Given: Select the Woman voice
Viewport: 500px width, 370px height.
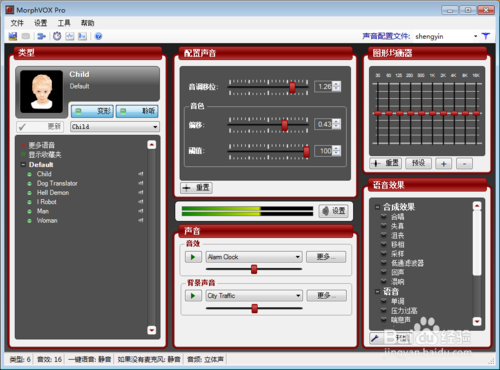Looking at the screenshot, I should click(x=47, y=220).
